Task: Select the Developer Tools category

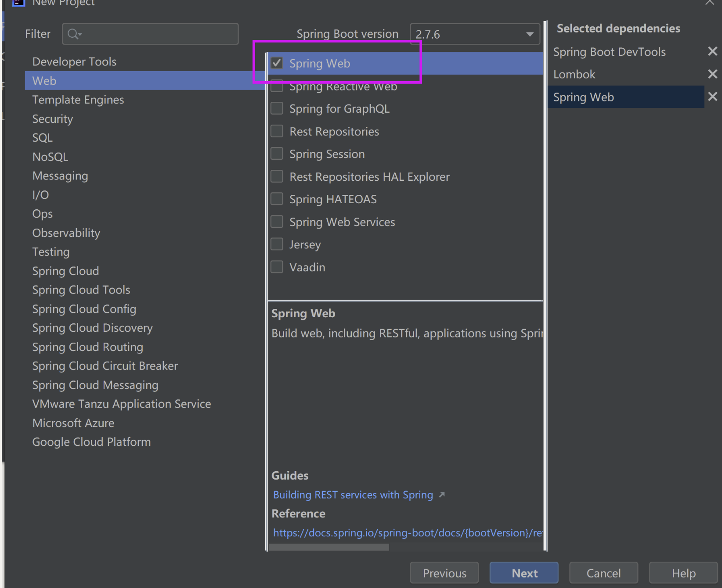Action: [x=75, y=61]
